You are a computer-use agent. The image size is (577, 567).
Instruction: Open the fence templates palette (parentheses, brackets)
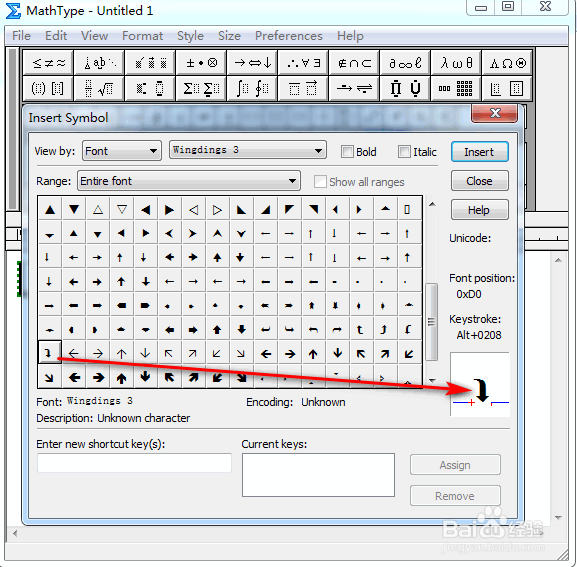coord(48,88)
